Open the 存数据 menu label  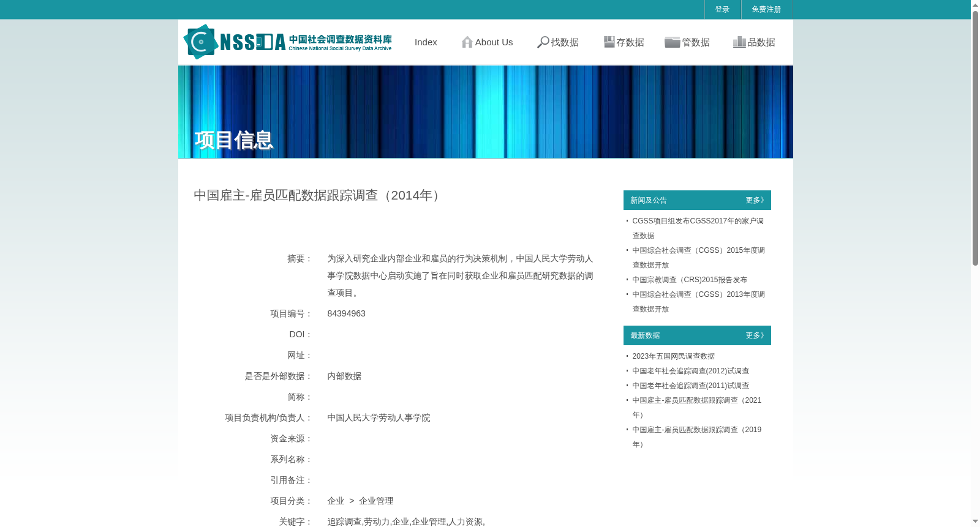pos(630,42)
